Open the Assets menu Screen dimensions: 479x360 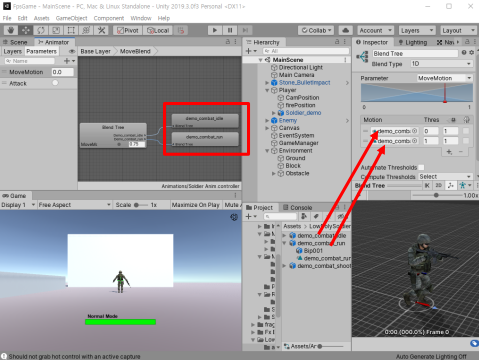point(41,18)
